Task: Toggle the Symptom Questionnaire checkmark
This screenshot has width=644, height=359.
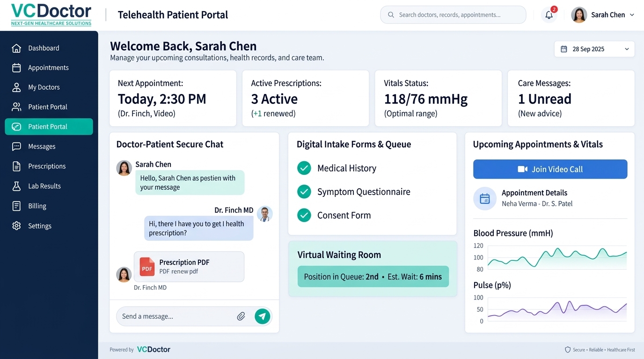Action: coord(304,191)
